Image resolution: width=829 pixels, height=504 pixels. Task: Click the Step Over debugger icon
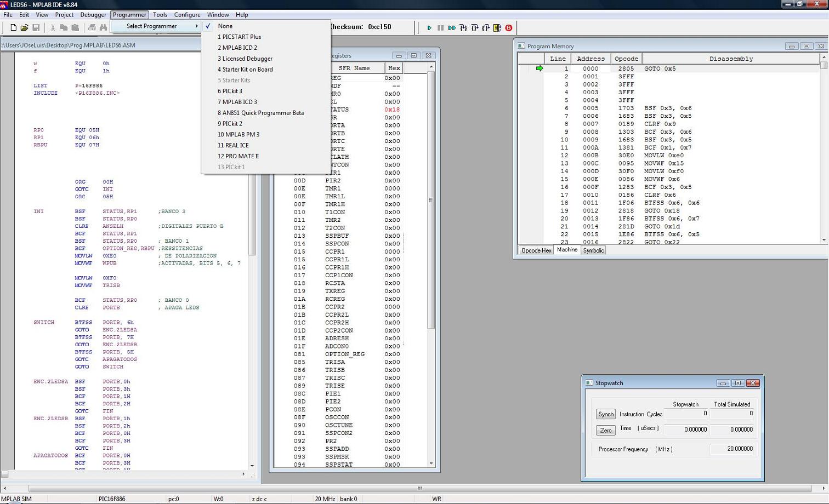point(475,28)
